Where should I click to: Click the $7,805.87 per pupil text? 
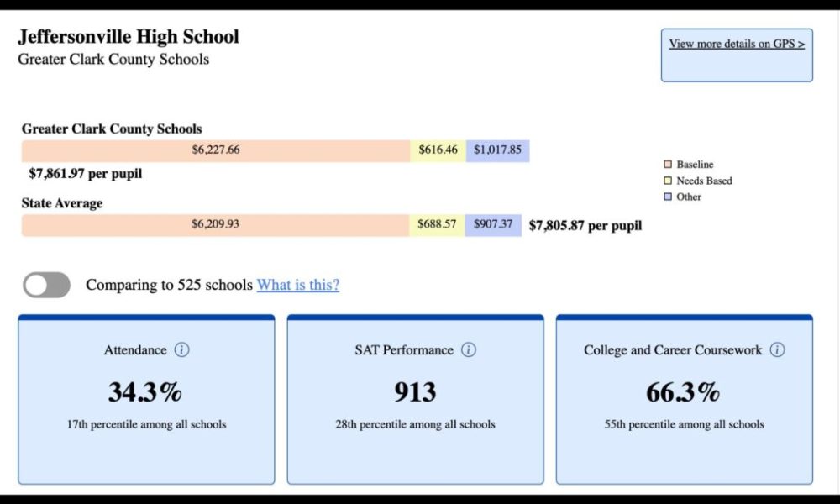[x=585, y=225]
